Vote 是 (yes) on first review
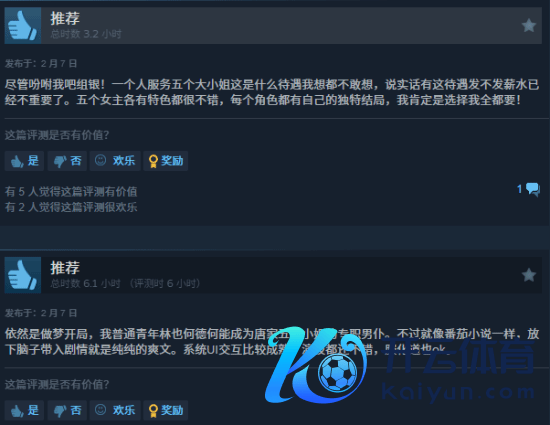This screenshot has width=550, height=425. (x=24, y=161)
